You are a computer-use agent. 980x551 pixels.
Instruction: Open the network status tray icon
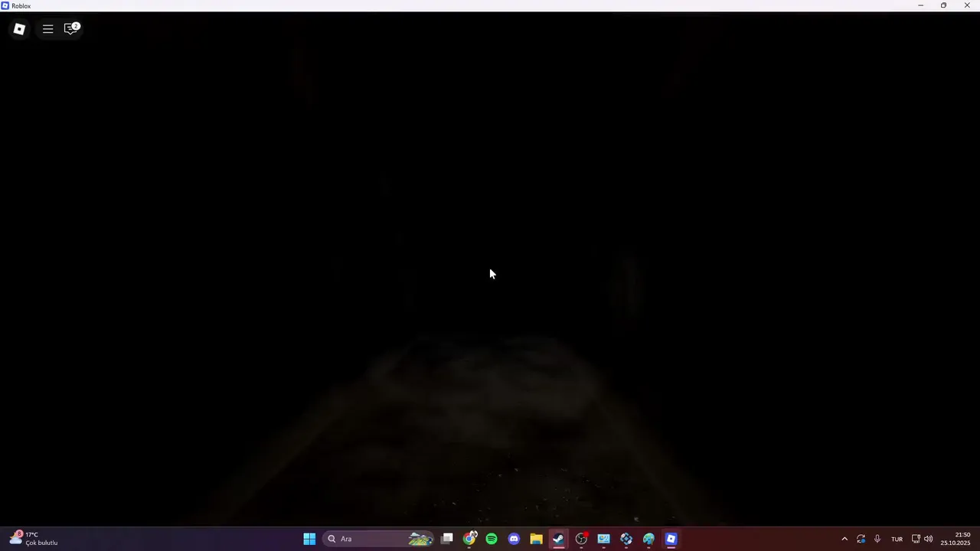coord(916,539)
